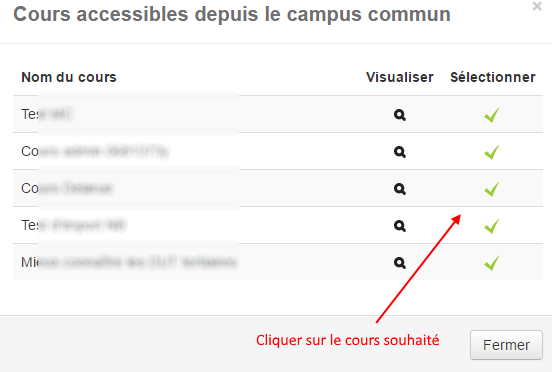552x372 pixels.
Task: Open the preview magnifier for the third course
Action: point(400,189)
